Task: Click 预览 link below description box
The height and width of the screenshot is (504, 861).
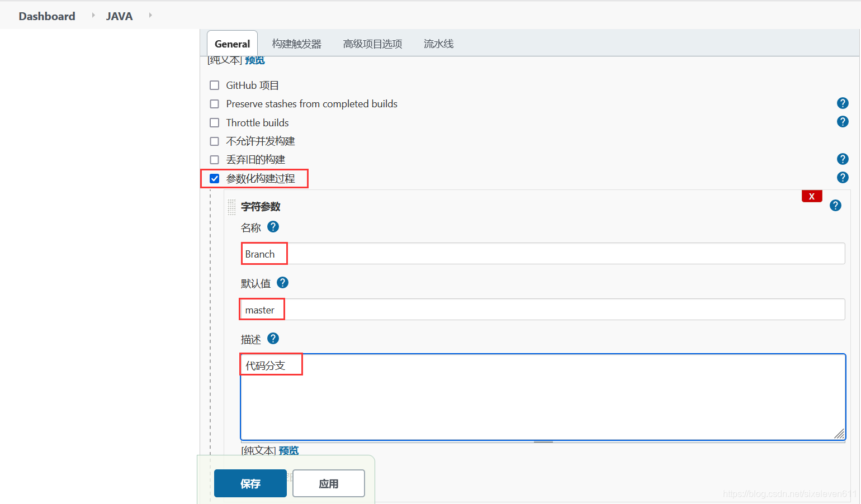Action: pos(288,450)
